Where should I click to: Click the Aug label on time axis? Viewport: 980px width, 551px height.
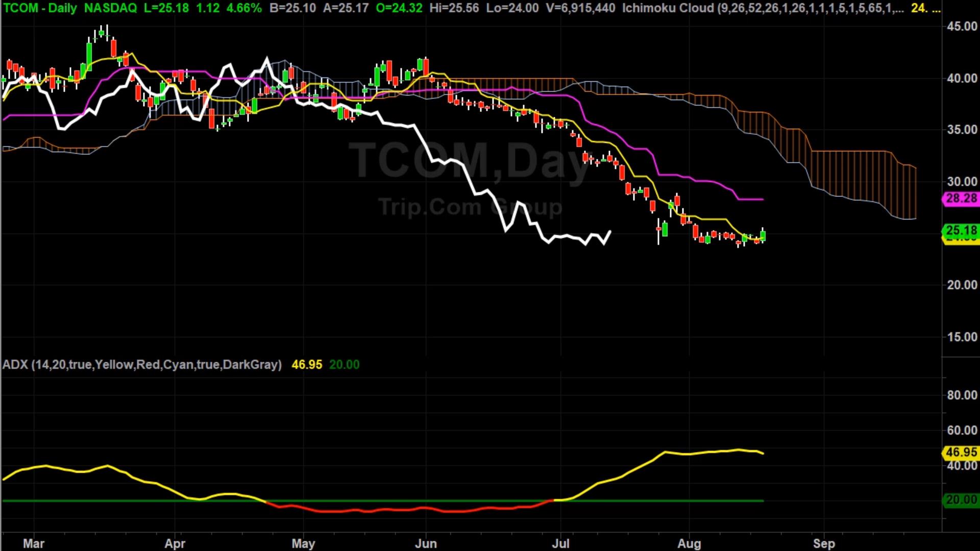coord(689,543)
